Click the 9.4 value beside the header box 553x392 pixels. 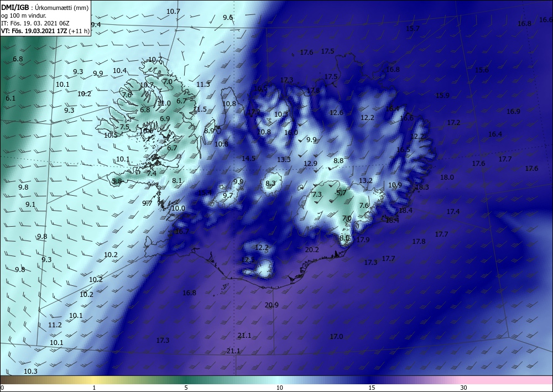(x=96, y=25)
